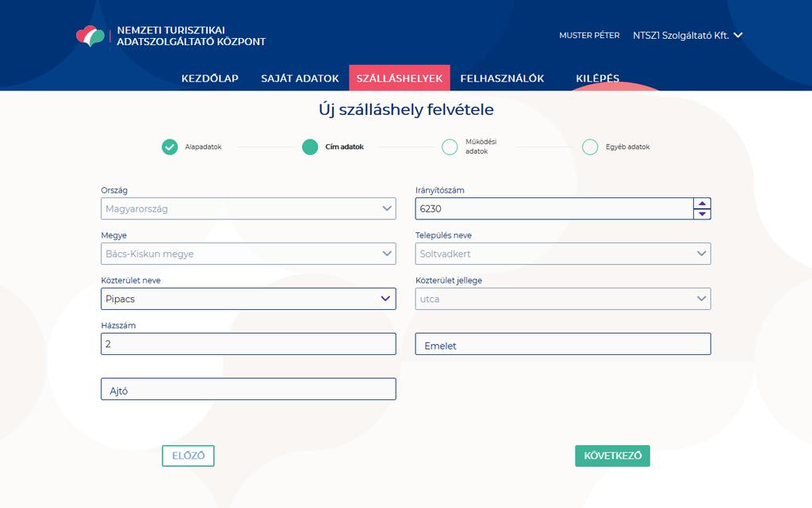Open the Megye dropdown

[x=248, y=254]
